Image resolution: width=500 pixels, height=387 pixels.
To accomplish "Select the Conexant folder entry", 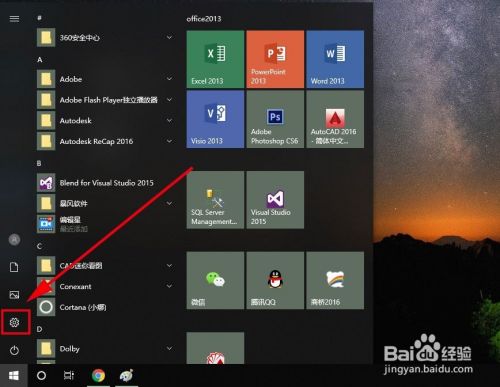I will click(x=106, y=286).
